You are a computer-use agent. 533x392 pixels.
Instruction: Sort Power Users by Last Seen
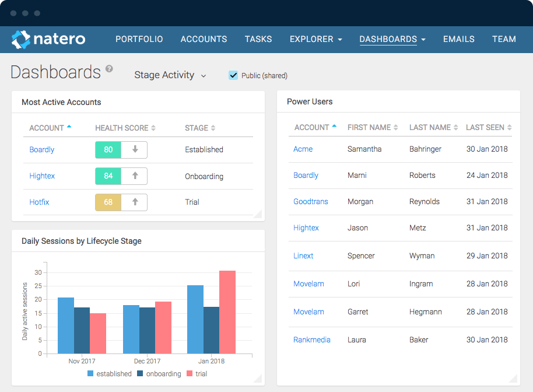[x=489, y=127]
